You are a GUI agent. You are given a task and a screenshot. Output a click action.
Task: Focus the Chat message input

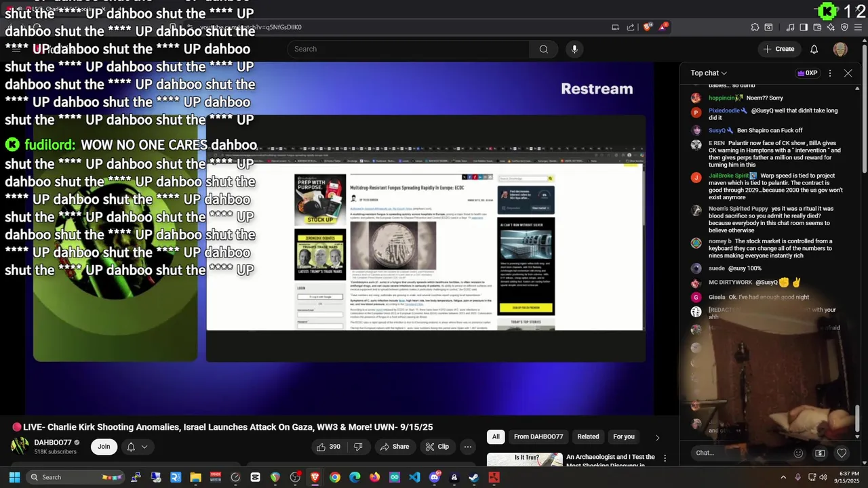point(739,453)
